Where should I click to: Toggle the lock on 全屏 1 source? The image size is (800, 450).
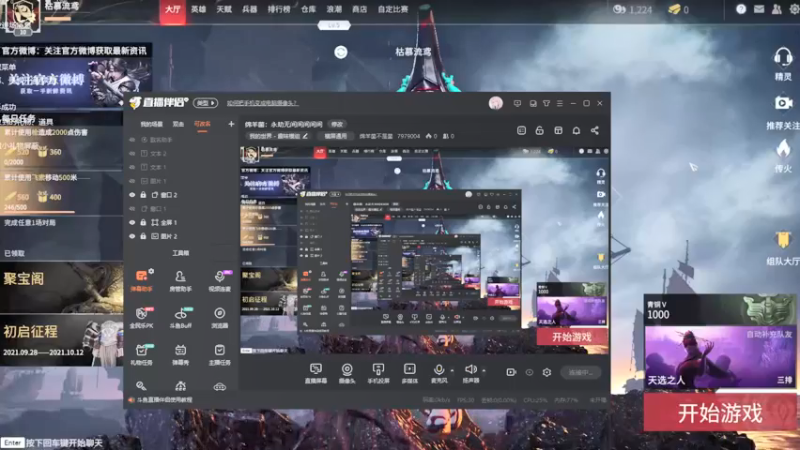(x=143, y=222)
